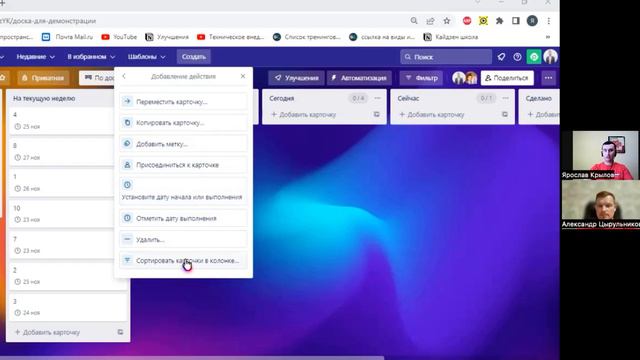Open the 'Приватная' visibility button
The width and height of the screenshot is (640, 360).
coord(43,78)
